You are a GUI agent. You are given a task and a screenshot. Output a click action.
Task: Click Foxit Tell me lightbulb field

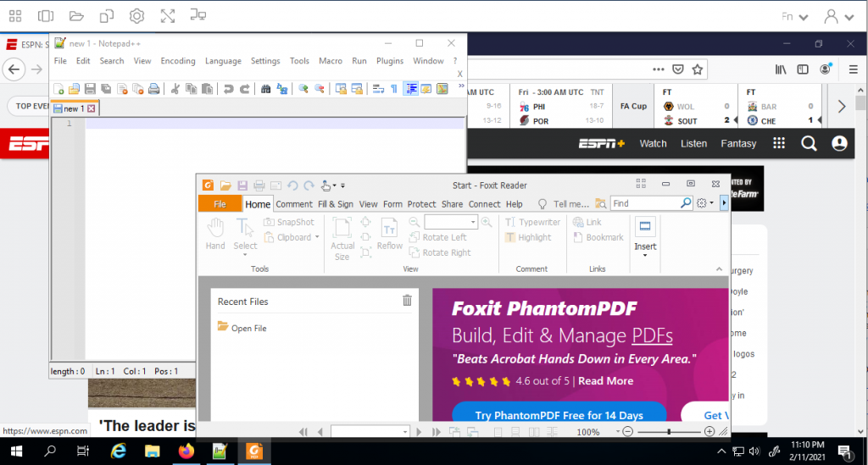pos(564,204)
